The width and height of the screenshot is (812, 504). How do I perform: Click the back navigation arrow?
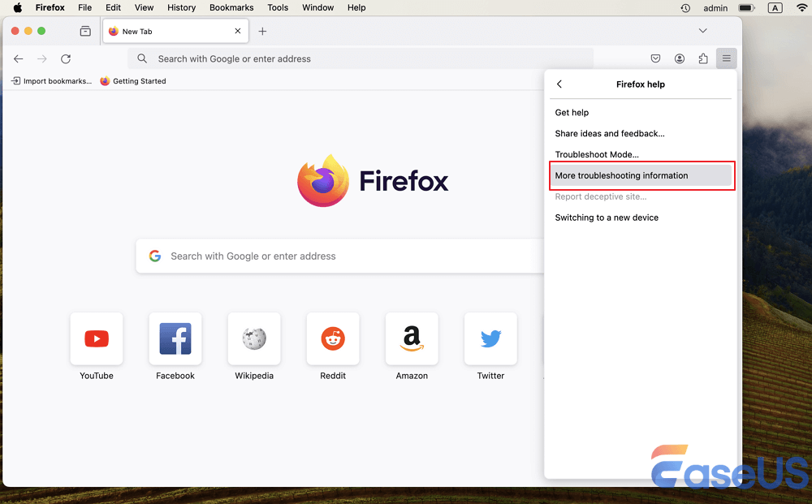pyautogui.click(x=18, y=58)
